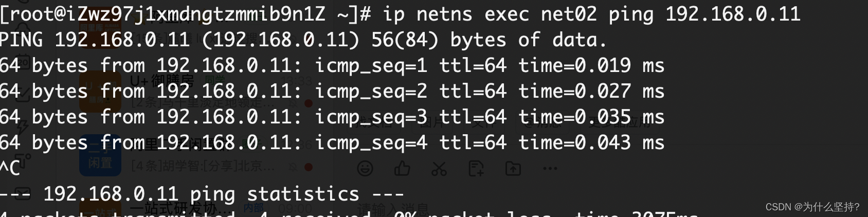
Task: Click the thumbs-up like icon
Action: click(x=402, y=168)
